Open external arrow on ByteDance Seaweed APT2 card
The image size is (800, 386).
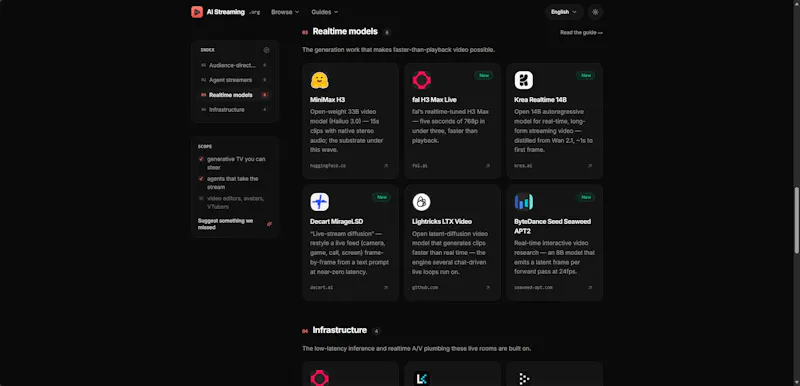click(590, 288)
